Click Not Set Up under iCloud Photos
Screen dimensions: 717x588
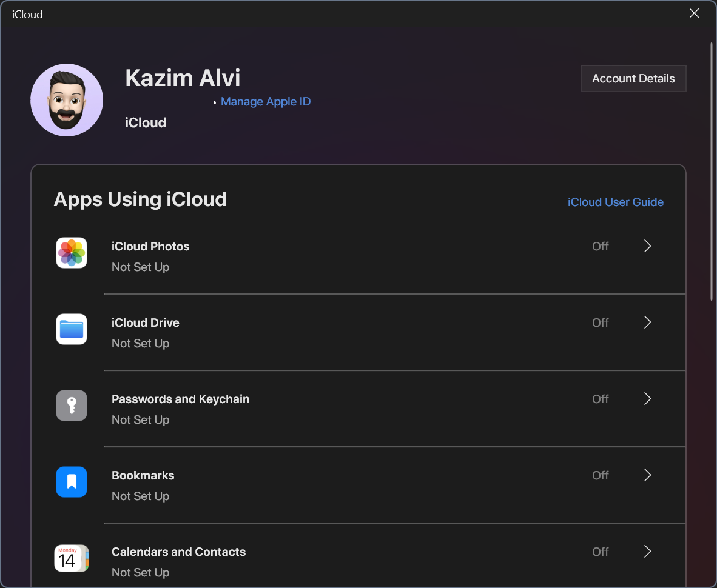click(x=140, y=267)
